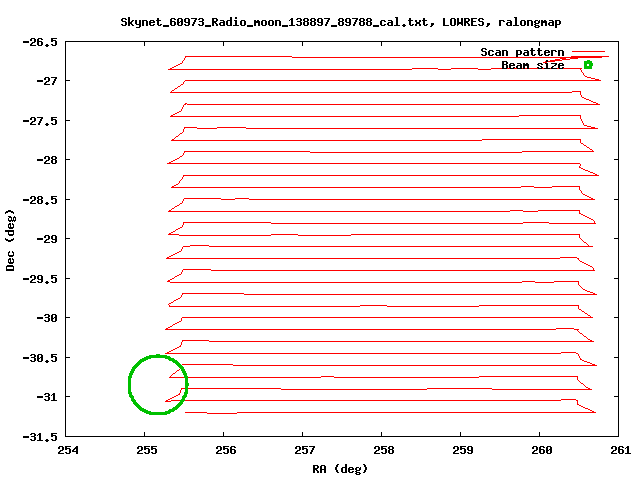The height and width of the screenshot is (480, 640).
Task: Click the green Beam size legend marker
Action: (588, 65)
